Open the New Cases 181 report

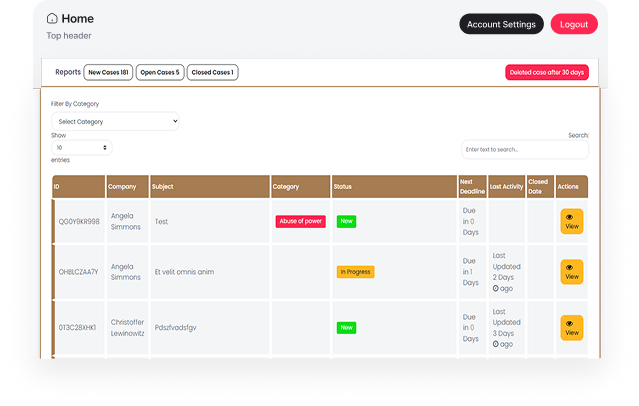(109, 72)
